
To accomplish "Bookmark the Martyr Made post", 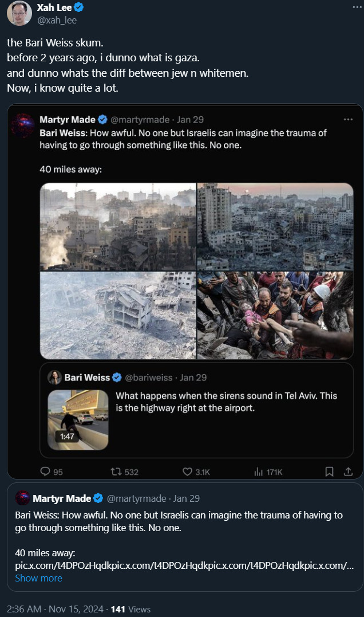I will [x=329, y=472].
